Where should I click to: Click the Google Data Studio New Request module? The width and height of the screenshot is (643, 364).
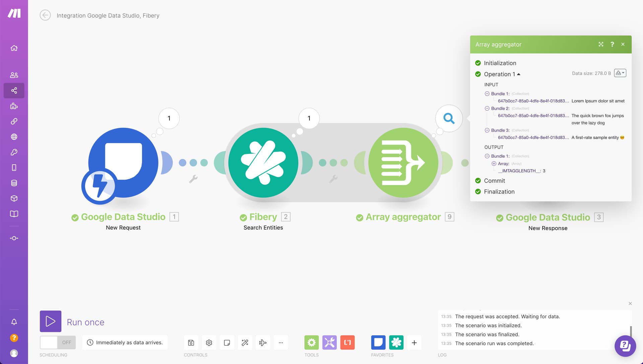pyautogui.click(x=123, y=163)
